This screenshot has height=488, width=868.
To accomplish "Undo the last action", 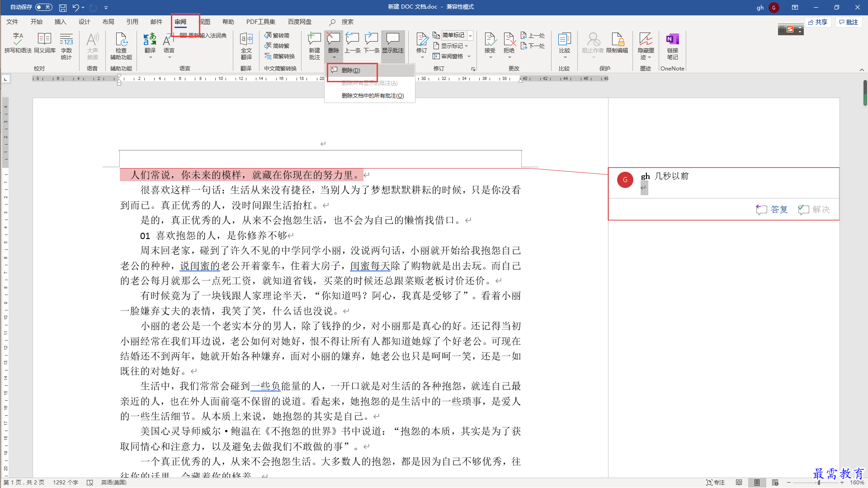I will (75, 8).
